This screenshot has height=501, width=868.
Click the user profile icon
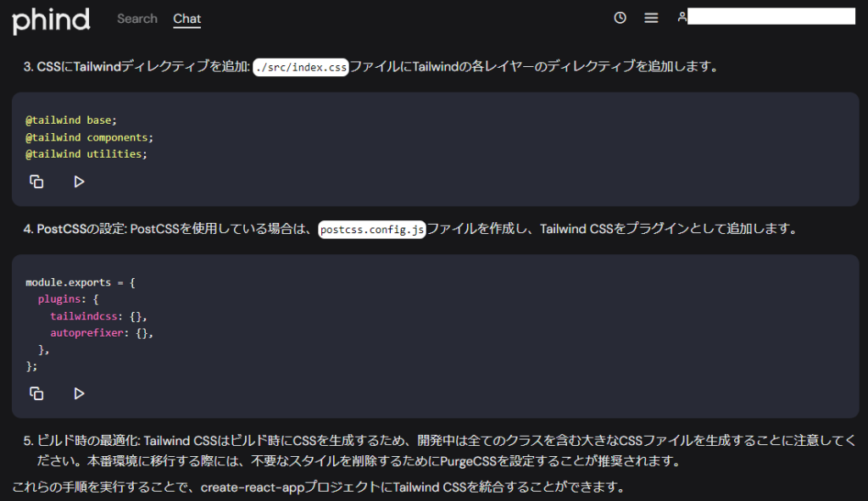[x=682, y=17]
